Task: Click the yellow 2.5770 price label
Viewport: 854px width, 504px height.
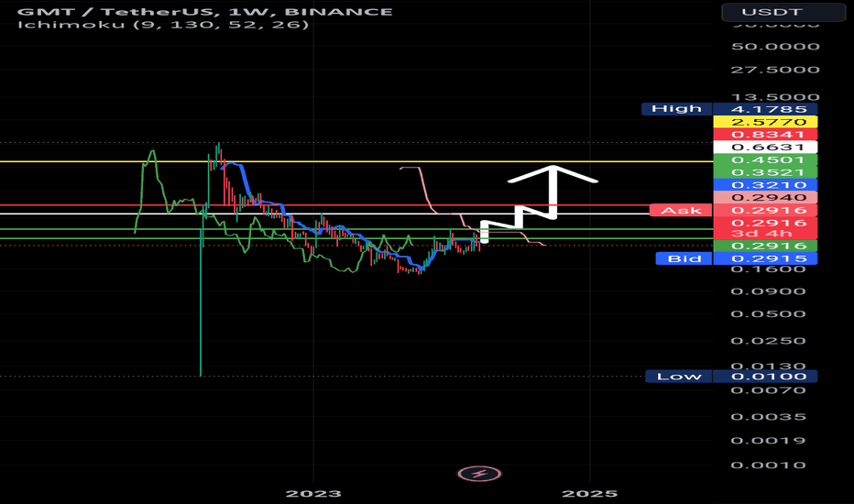Action: pos(765,122)
